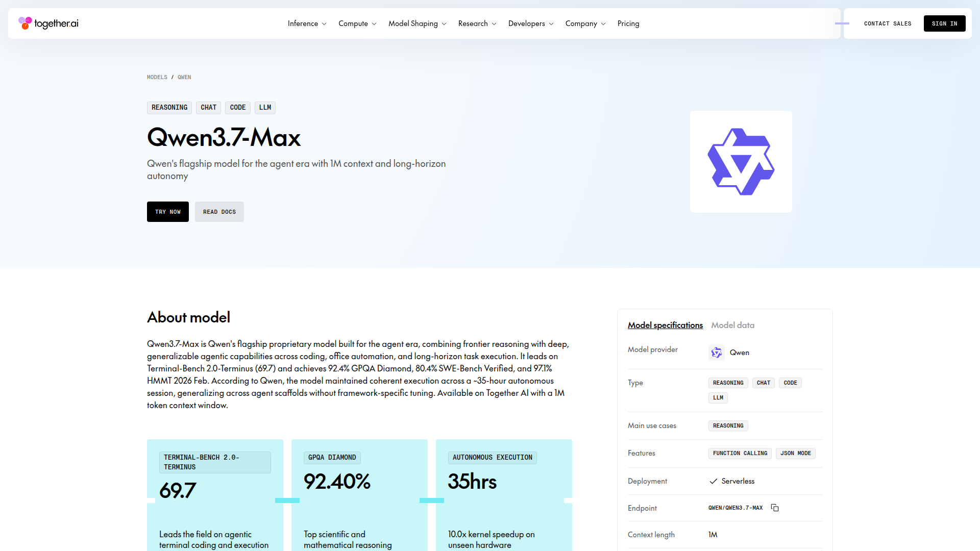Go to the Pricing page
980x551 pixels.
[x=628, y=23]
